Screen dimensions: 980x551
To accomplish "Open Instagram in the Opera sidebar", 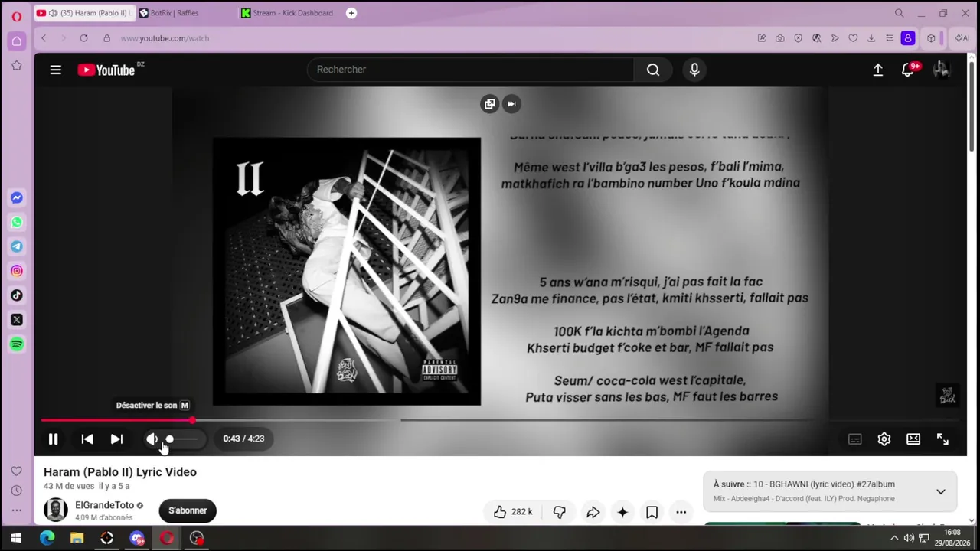I will 16,271.
